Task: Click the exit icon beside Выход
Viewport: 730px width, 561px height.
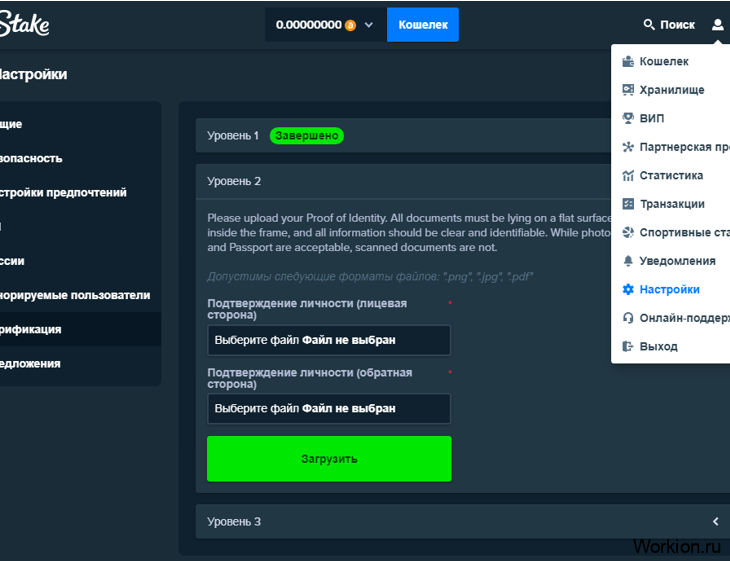Action: [628, 346]
